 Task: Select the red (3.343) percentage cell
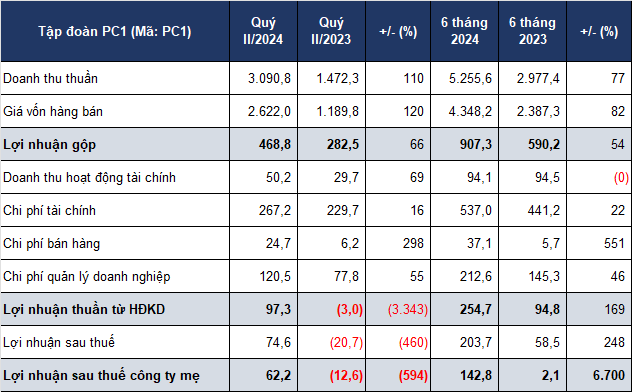(398, 309)
